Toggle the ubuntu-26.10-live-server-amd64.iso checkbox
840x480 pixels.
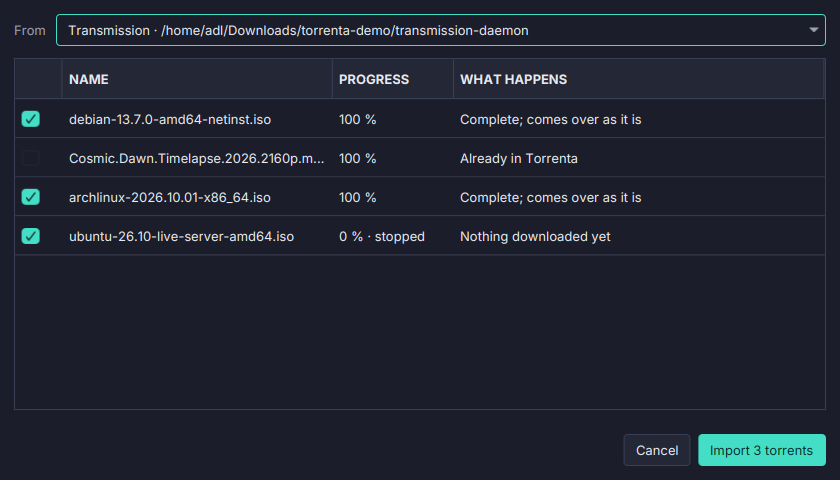click(x=31, y=236)
